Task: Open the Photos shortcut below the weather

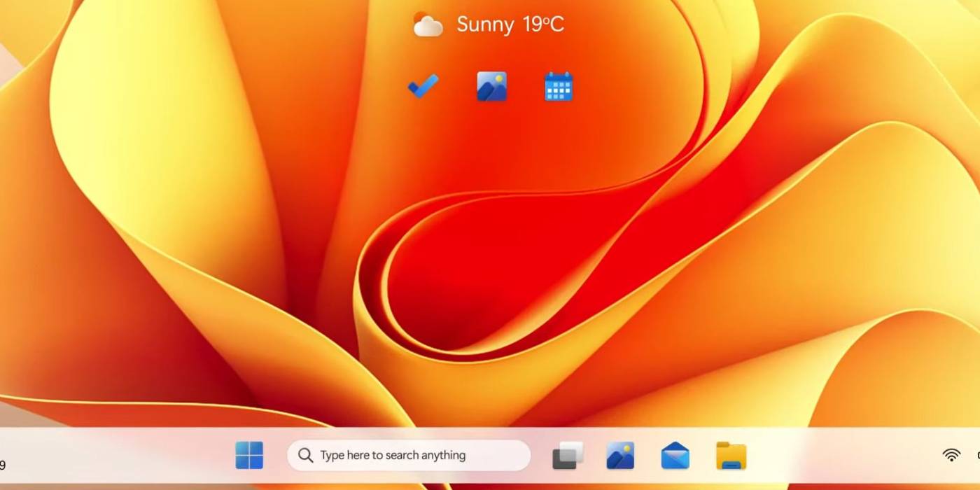Action: [491, 87]
